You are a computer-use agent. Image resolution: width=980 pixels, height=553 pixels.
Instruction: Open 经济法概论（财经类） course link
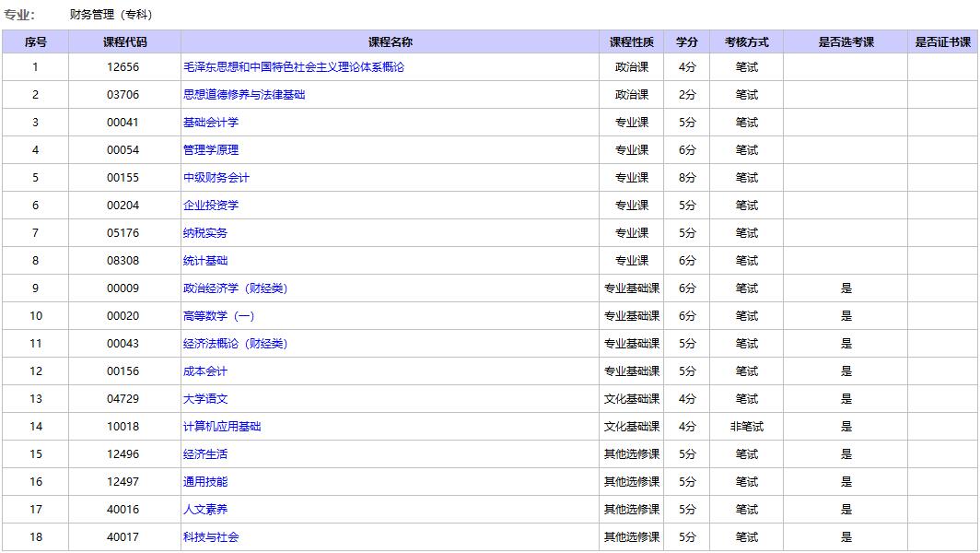(x=235, y=344)
